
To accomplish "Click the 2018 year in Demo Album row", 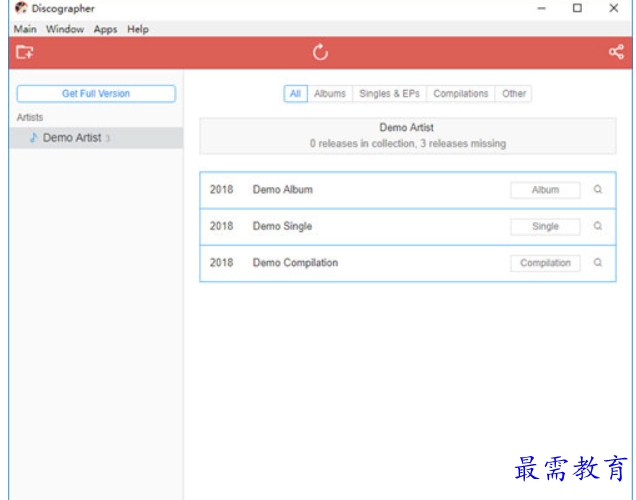I will click(221, 189).
